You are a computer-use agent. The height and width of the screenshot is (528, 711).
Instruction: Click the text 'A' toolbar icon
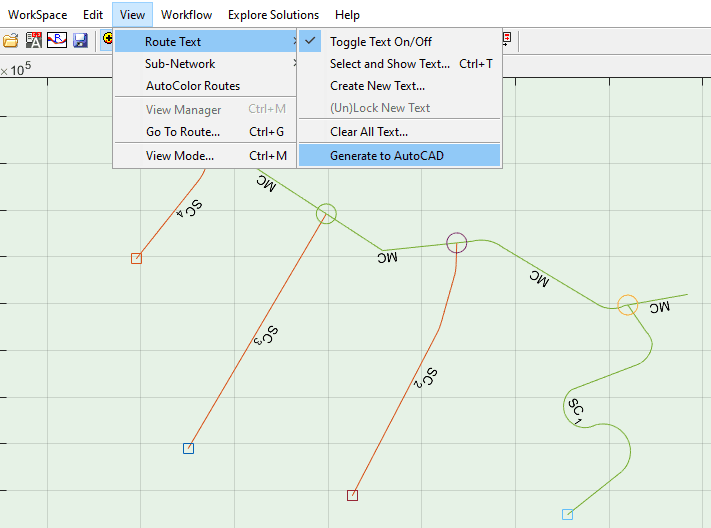(x=34, y=40)
